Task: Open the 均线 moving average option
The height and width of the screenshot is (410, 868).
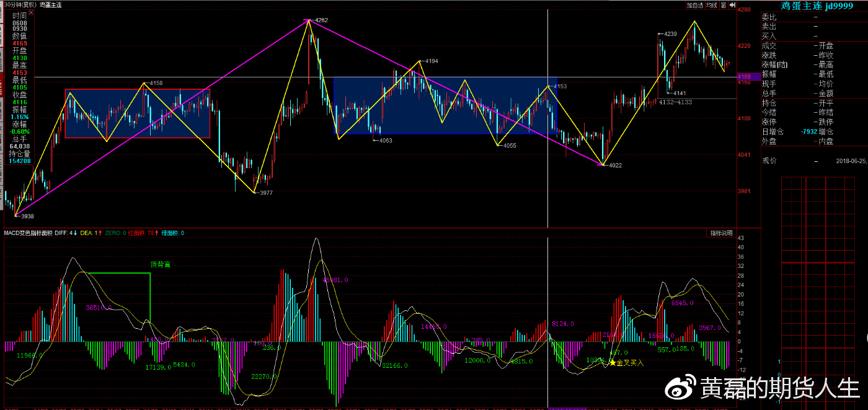Action: [x=712, y=5]
